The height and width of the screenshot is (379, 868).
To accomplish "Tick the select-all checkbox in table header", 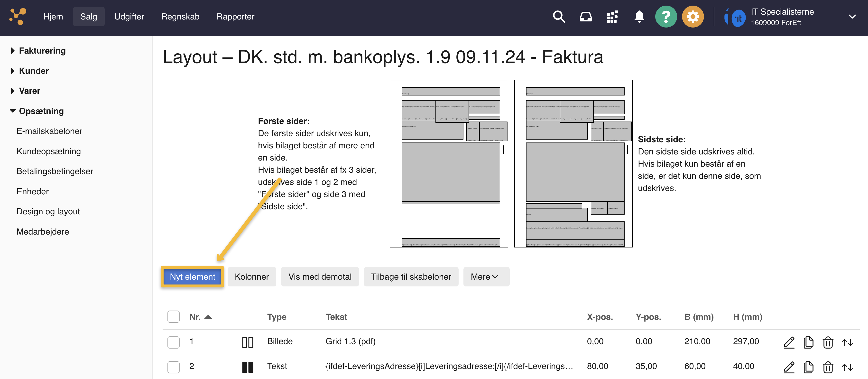I will point(174,317).
